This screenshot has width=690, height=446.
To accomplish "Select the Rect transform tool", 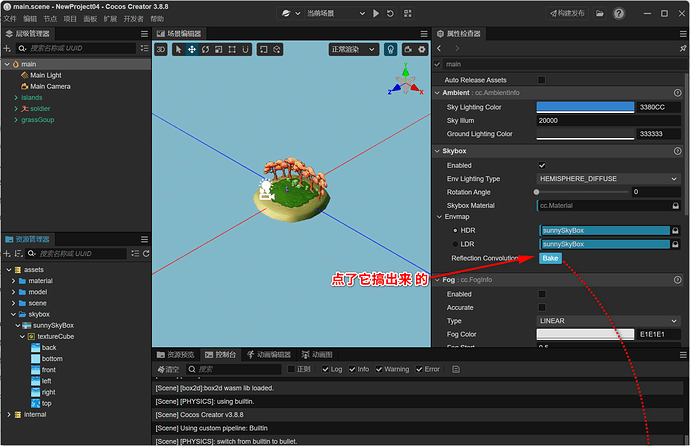I will click(x=232, y=49).
